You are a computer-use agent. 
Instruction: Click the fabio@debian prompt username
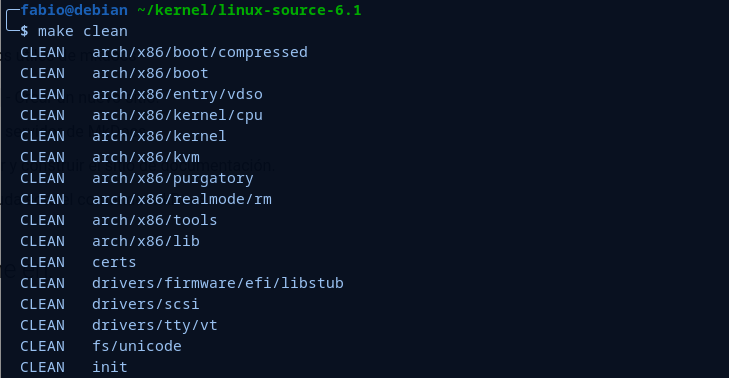74,10
